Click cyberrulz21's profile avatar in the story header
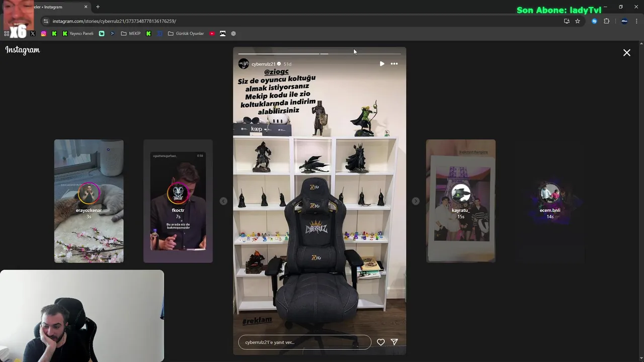This screenshot has height=362, width=644. [244, 64]
